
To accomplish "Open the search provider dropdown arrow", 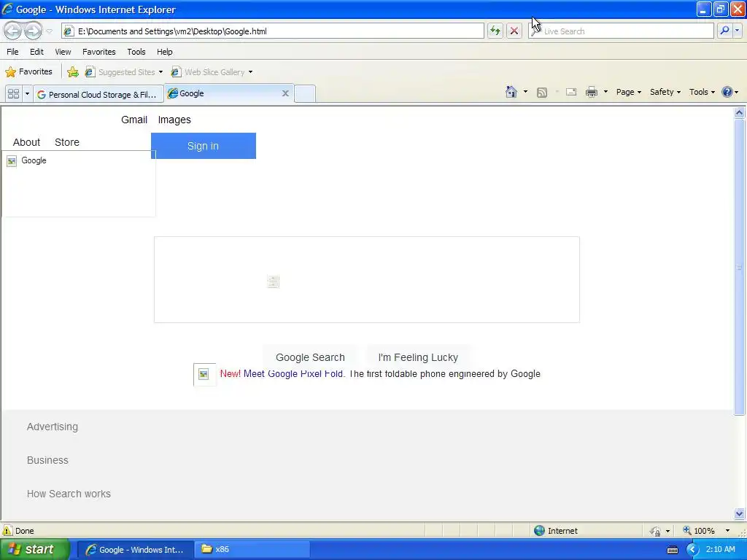I will tap(737, 31).
